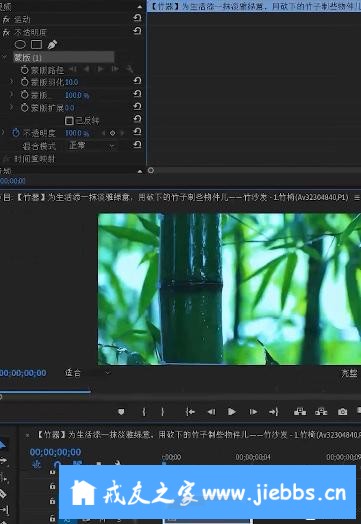Go to next 不透明度 keyframe
This screenshot has height=524, width=361.
122,133
